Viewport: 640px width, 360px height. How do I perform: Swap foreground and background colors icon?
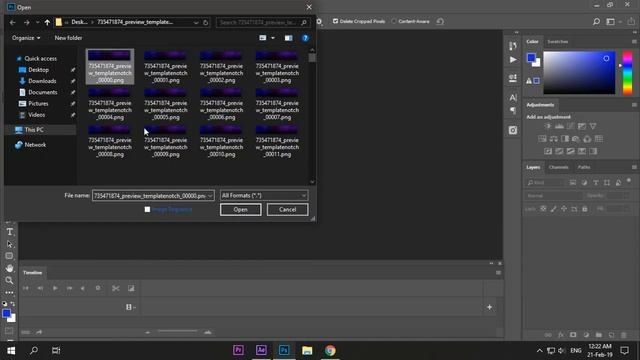13,304
